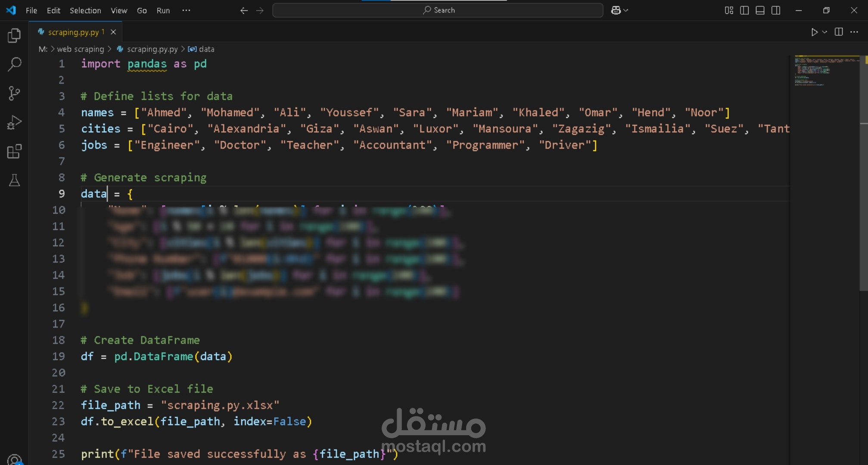The width and height of the screenshot is (868, 465).
Task: Click on "Ahmed" in names list
Action: click(x=164, y=112)
